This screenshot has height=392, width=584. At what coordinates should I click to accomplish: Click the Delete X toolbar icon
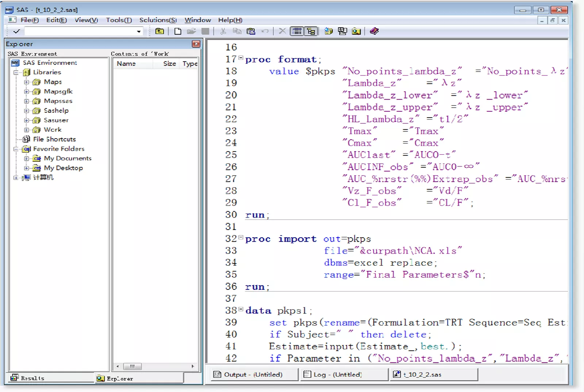[282, 31]
